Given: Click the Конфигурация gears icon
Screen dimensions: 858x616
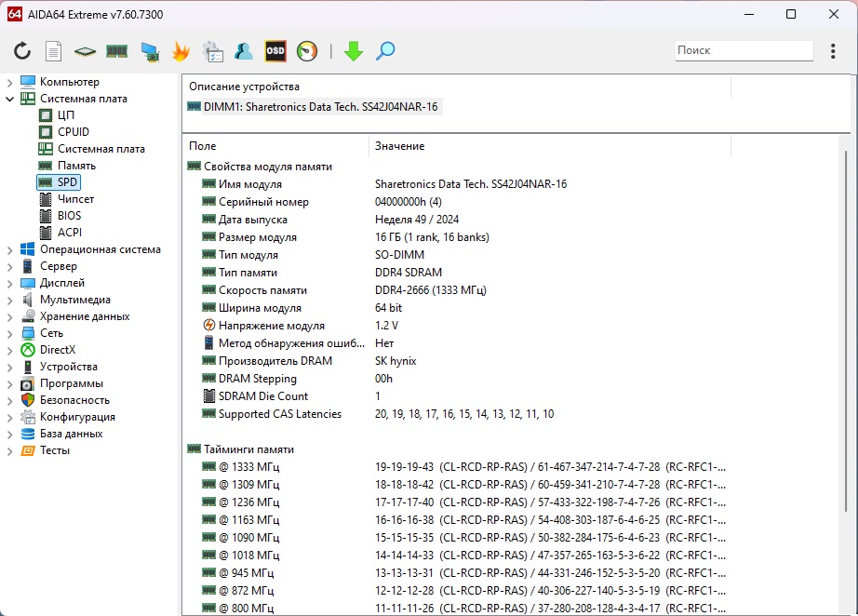Looking at the screenshot, I should click(x=28, y=417).
